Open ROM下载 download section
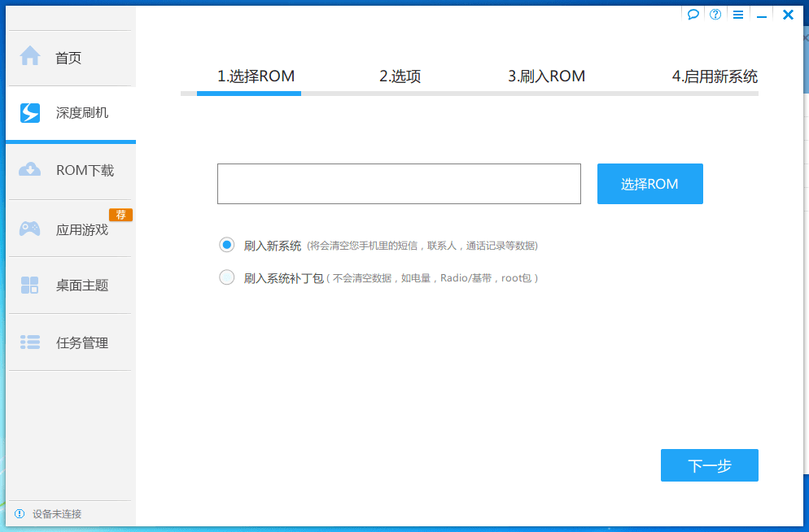Image resolution: width=809 pixels, height=532 pixels. (70, 170)
